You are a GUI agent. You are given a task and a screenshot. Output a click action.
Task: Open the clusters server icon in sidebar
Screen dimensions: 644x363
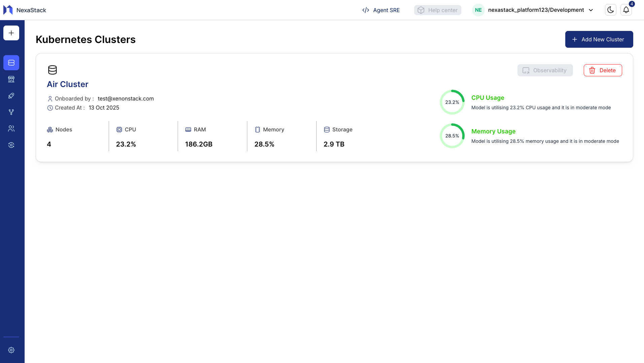11,63
